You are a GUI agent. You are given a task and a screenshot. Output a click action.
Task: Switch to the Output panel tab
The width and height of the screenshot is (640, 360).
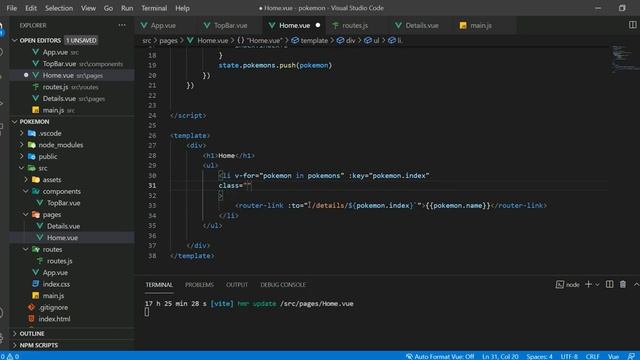click(x=237, y=284)
